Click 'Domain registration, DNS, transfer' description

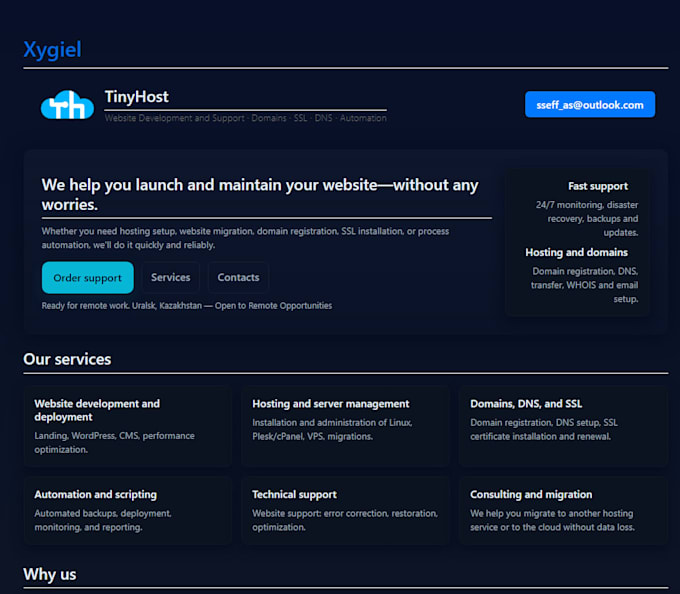584,285
